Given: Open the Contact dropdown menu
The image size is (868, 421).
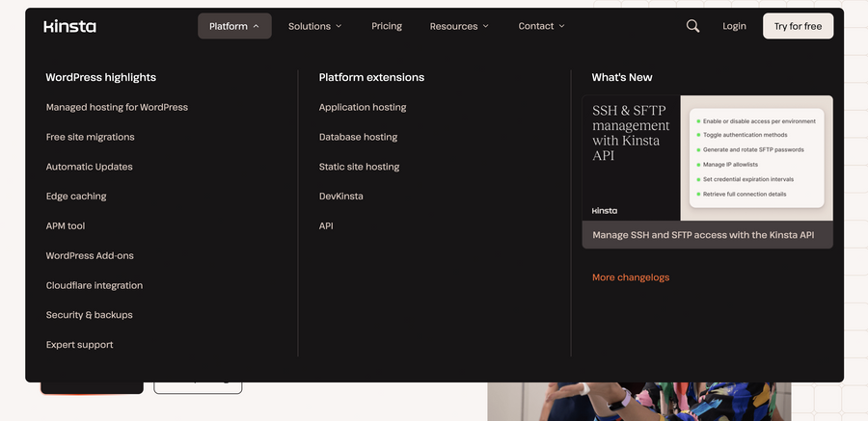Looking at the screenshot, I should click(x=541, y=26).
